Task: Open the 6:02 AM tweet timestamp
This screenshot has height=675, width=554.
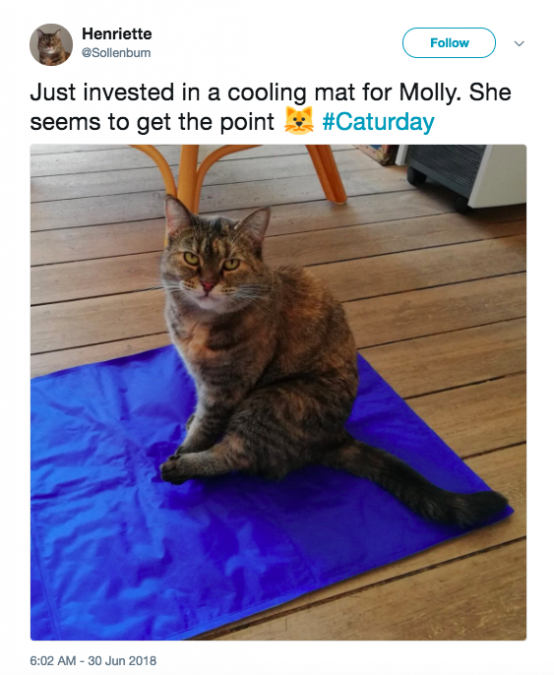Action: [53, 661]
